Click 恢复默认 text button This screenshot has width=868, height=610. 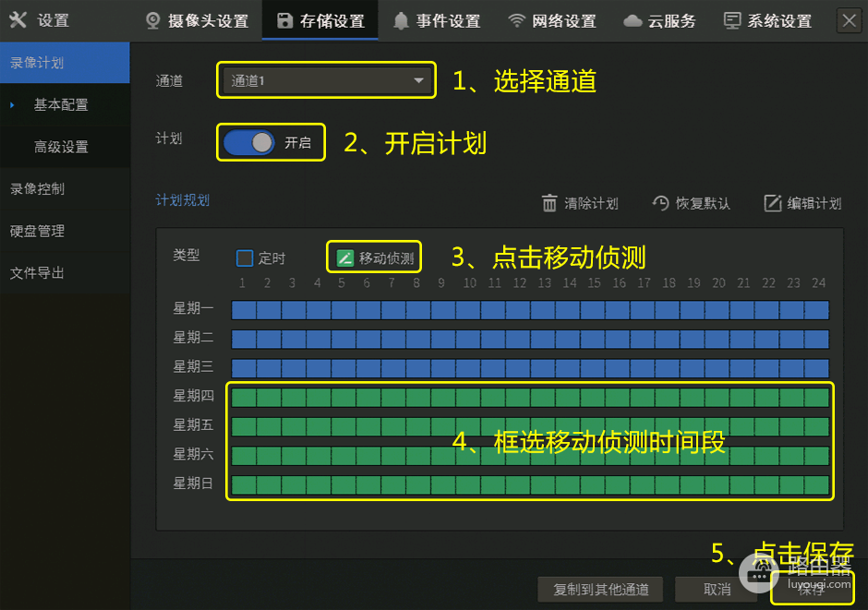coord(703,204)
